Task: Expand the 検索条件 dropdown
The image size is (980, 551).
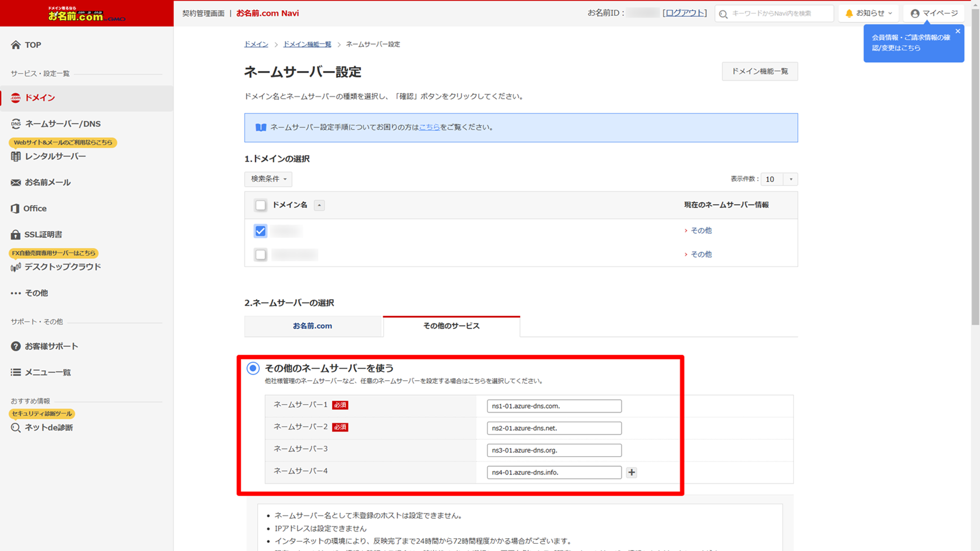Action: [268, 179]
